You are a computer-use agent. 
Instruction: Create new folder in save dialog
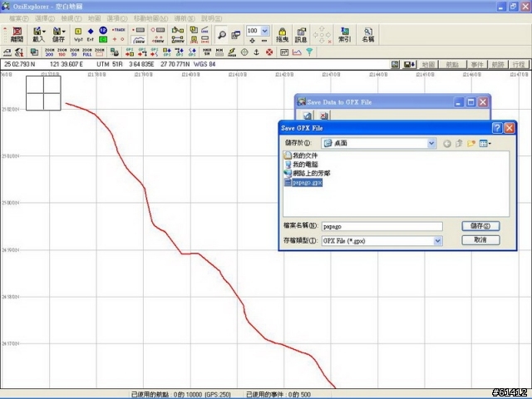[471, 144]
